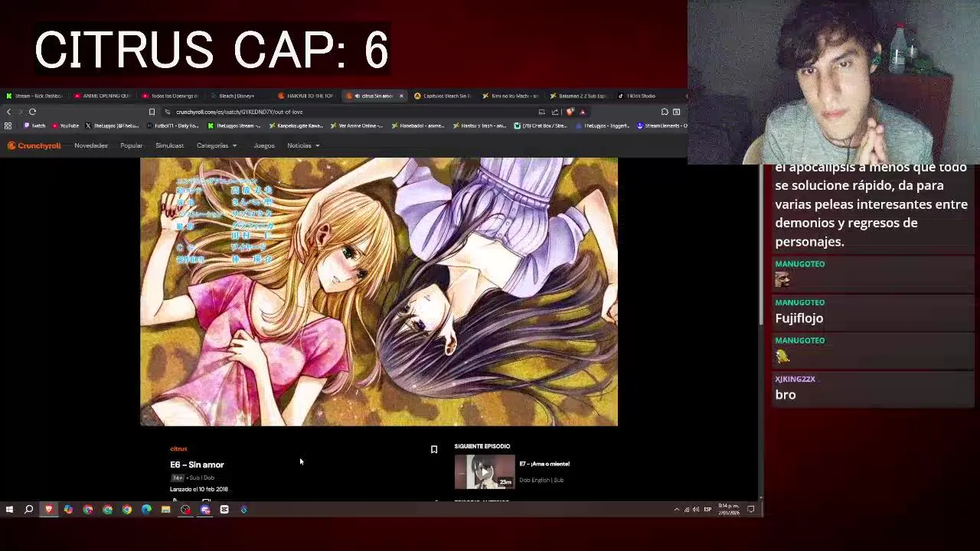
Task: Close the citrus Sin amor tab
Action: 401,96
